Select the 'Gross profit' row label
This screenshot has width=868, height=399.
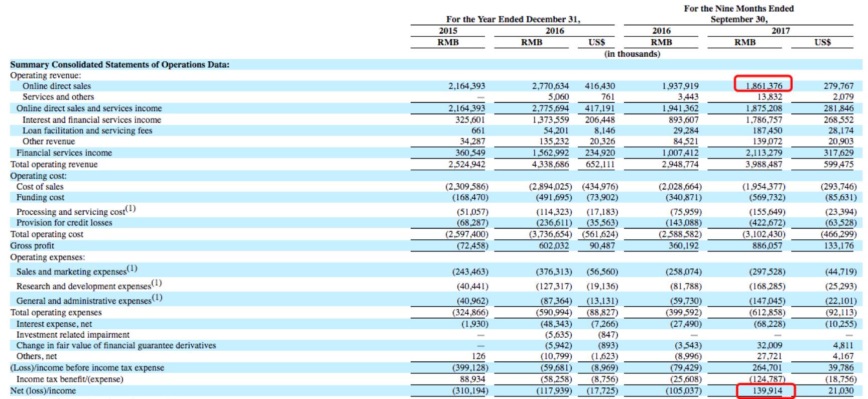pos(32,245)
